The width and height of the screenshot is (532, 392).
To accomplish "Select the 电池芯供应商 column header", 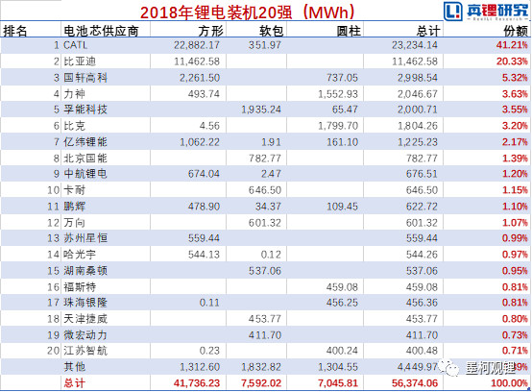I will tap(101, 31).
